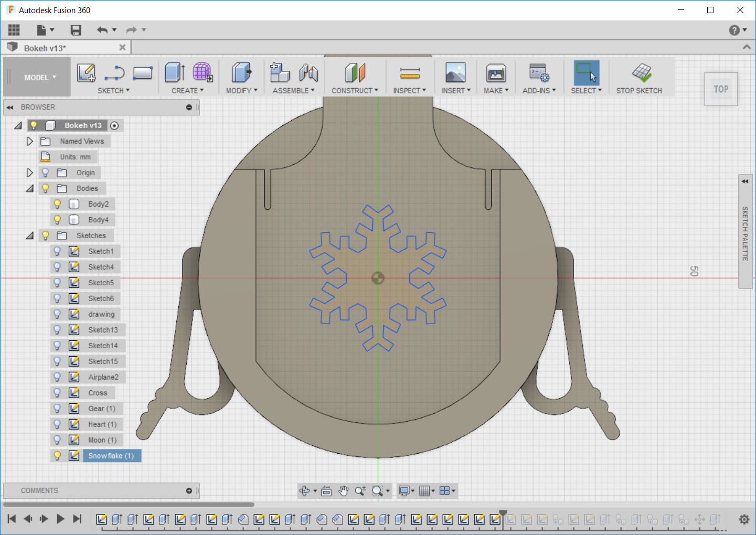Click the TOP face on ViewCube
Image resolution: width=756 pixels, height=535 pixels.
click(x=721, y=89)
